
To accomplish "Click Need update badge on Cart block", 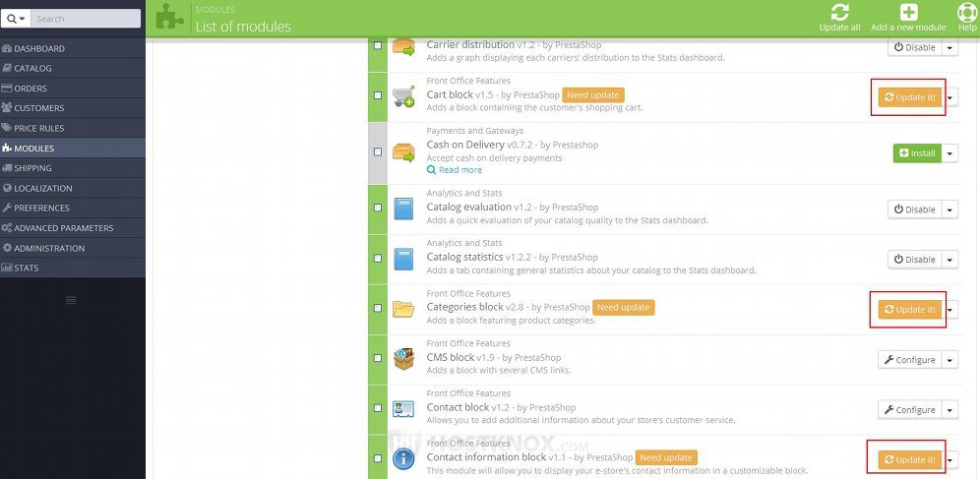I will [x=593, y=95].
